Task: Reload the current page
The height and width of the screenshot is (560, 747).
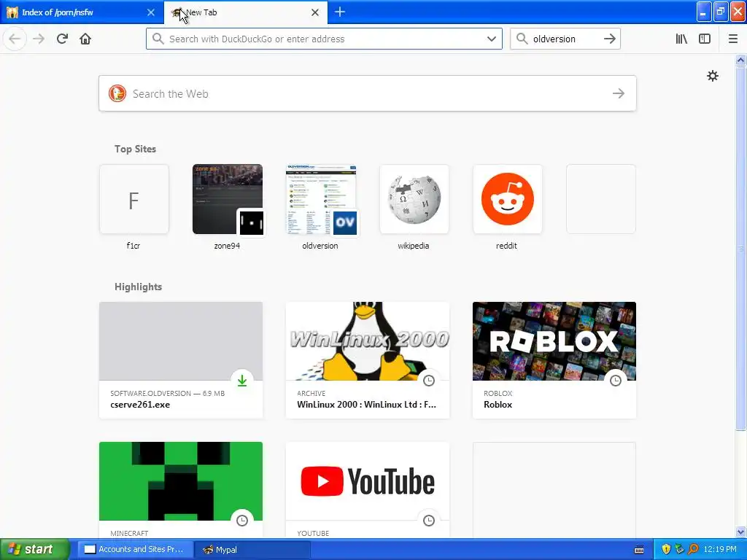Action: click(62, 39)
